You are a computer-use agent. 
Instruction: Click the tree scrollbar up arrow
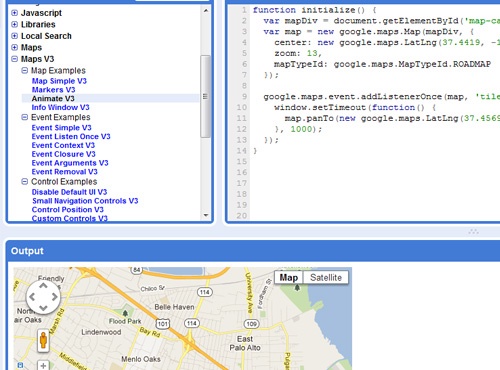[x=206, y=11]
